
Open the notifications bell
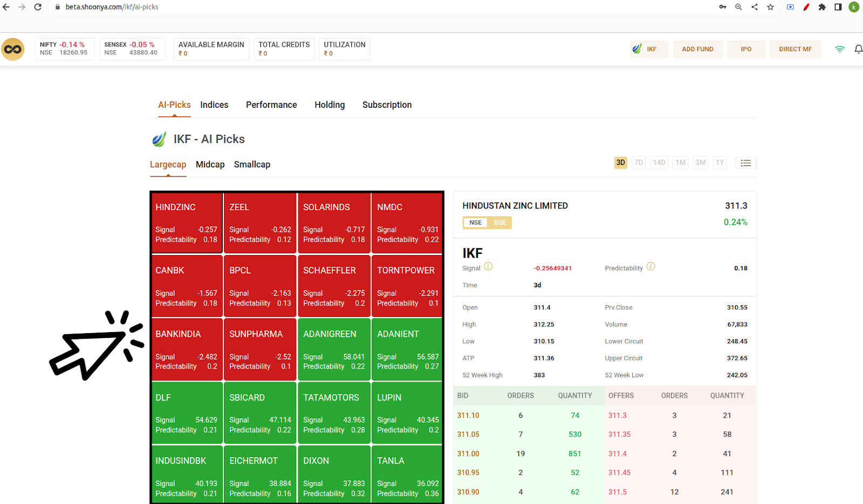(859, 49)
